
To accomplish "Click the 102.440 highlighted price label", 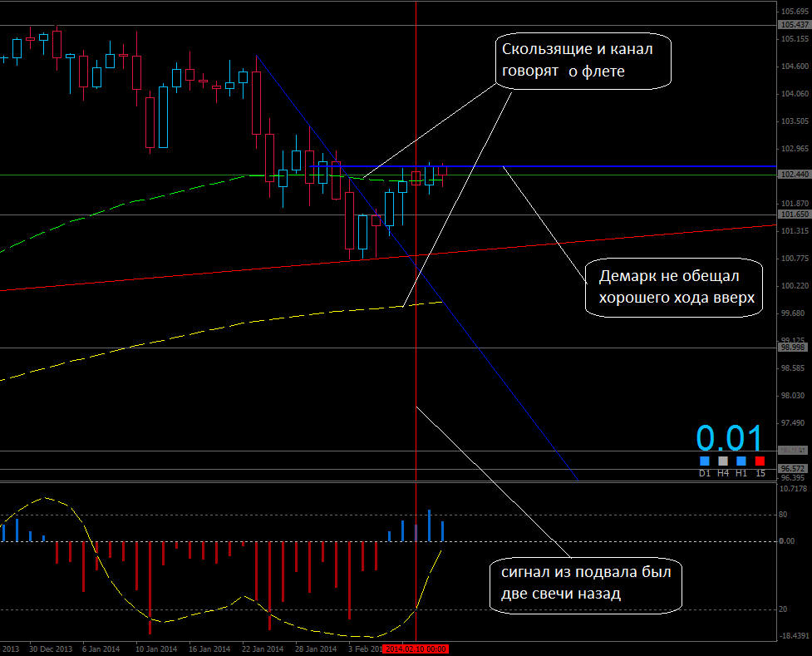I will pos(795,175).
